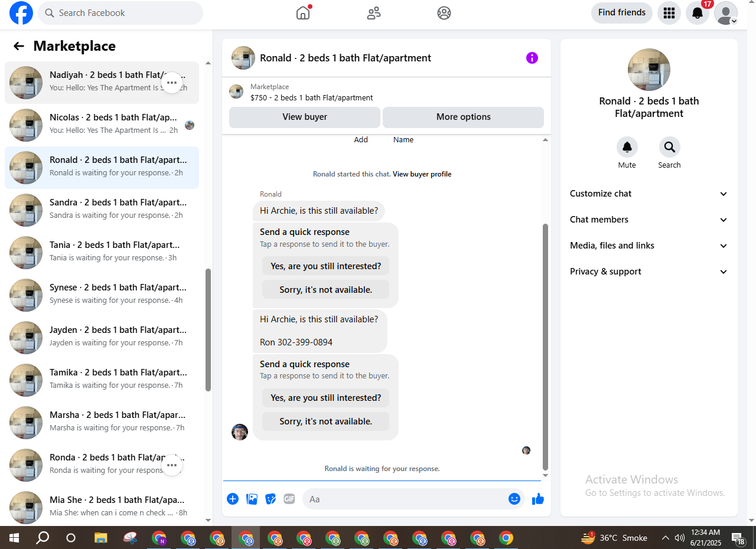Open Mia She apartment conversation
Screen dimensions: 756x549
(x=102, y=508)
